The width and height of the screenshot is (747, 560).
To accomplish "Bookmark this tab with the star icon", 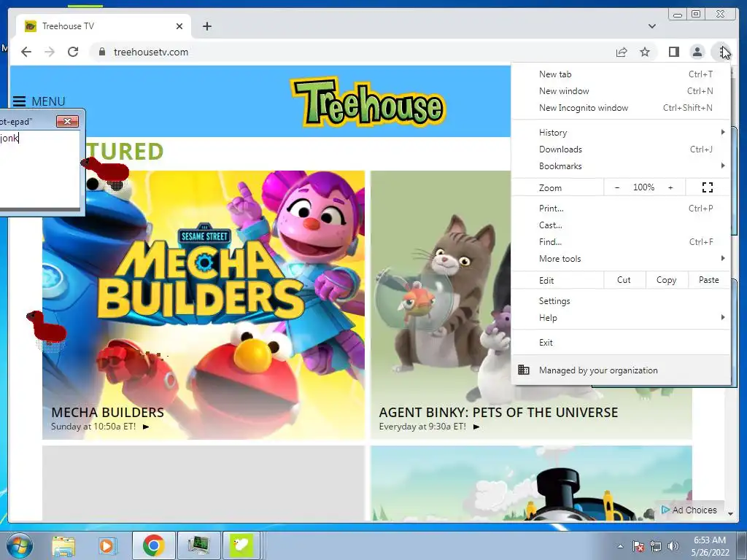I will tap(645, 52).
